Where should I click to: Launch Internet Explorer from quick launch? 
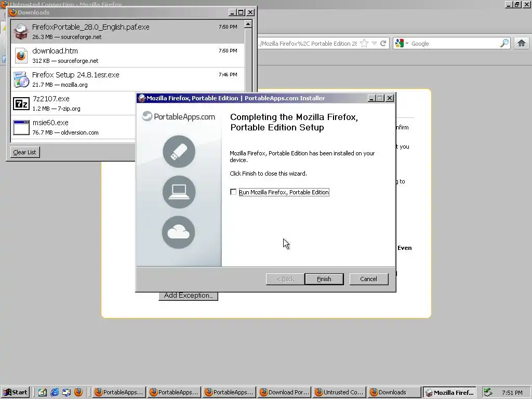(x=55, y=392)
